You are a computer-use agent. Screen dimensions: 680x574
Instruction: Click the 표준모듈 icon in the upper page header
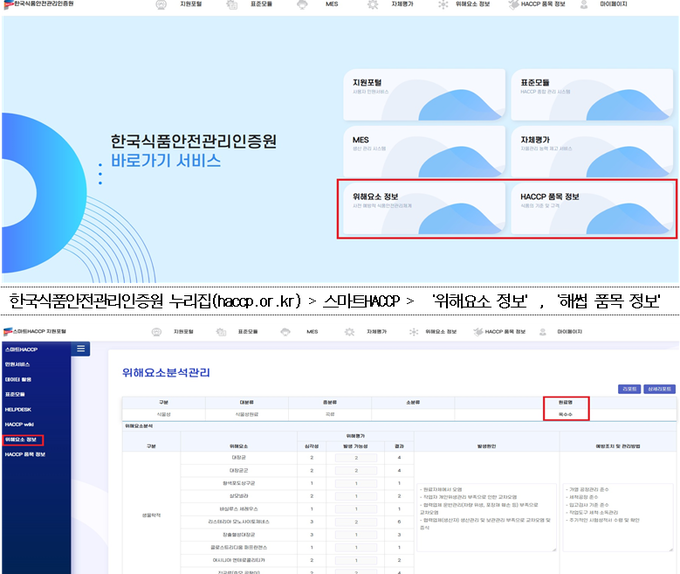232,4
